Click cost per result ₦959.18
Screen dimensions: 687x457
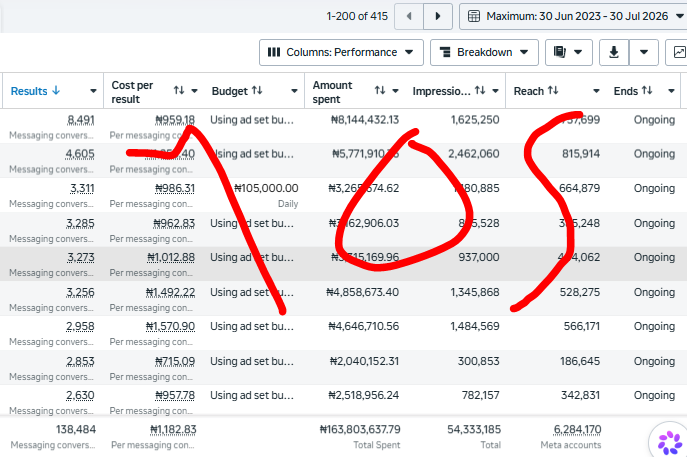click(175, 120)
